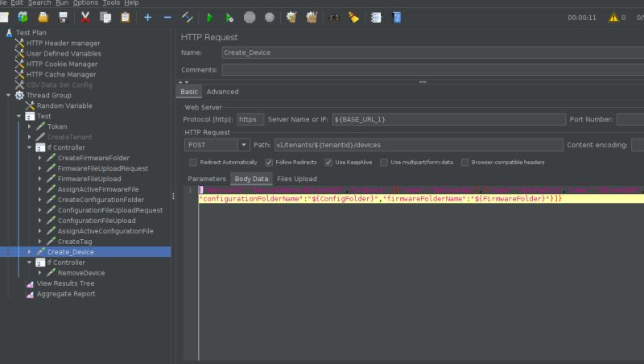Image resolution: width=644 pixels, height=364 pixels.
Task: Enable Use multipart/form-data checkbox
Action: 384,163
